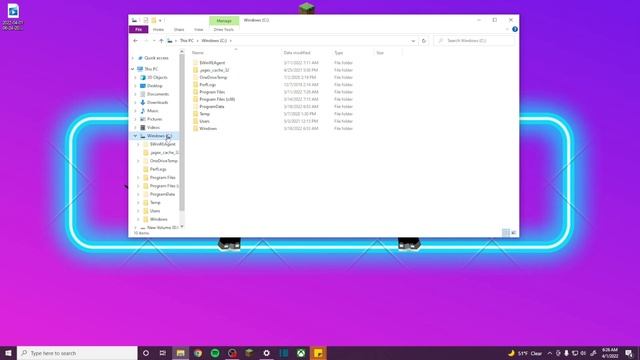
Task: Click taskbar 'Type here to search' box
Action: (77, 353)
